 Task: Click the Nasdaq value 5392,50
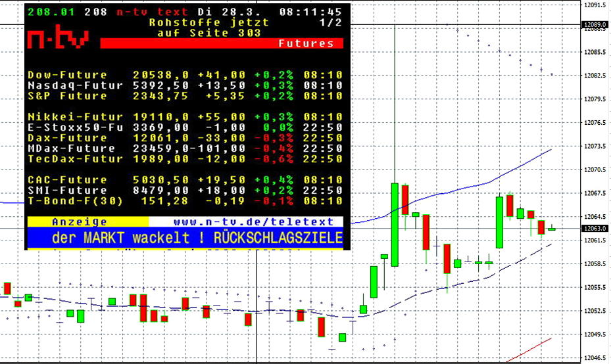(x=161, y=85)
